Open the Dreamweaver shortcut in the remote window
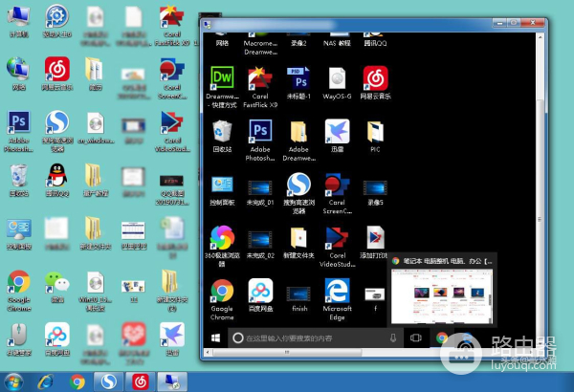The image size is (574, 392). [222, 79]
